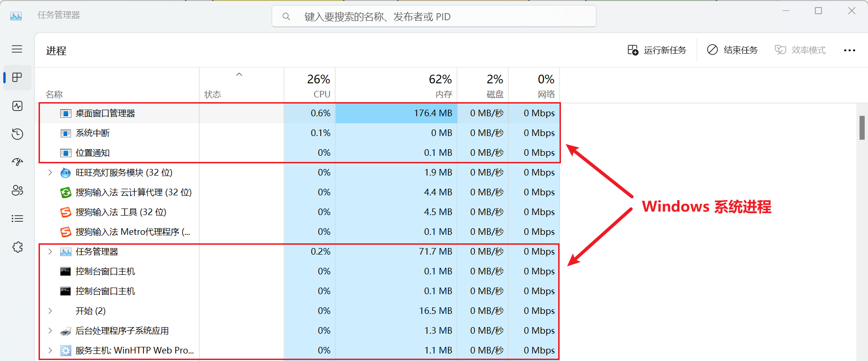Sort by the 0% 网络 column header
This screenshot has height=361, width=868.
(534, 85)
